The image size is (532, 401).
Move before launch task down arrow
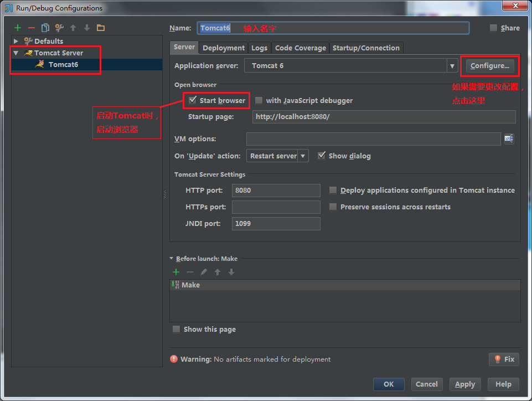click(231, 272)
